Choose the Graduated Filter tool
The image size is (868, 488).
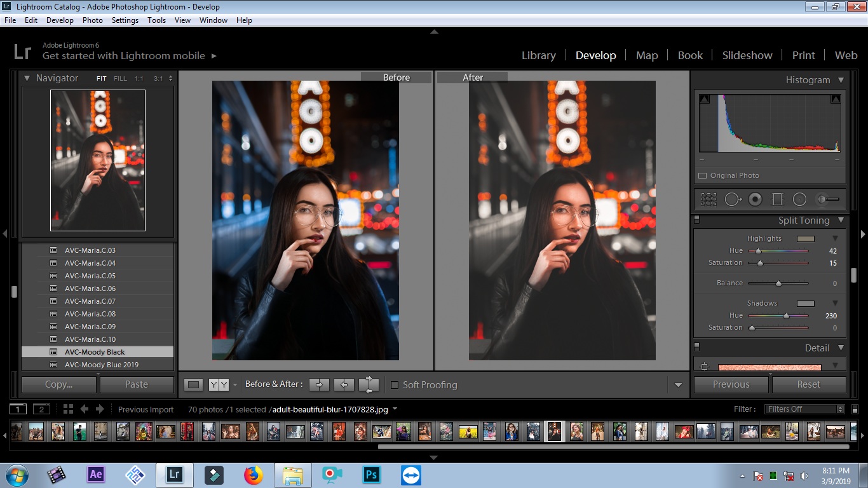[x=777, y=200]
